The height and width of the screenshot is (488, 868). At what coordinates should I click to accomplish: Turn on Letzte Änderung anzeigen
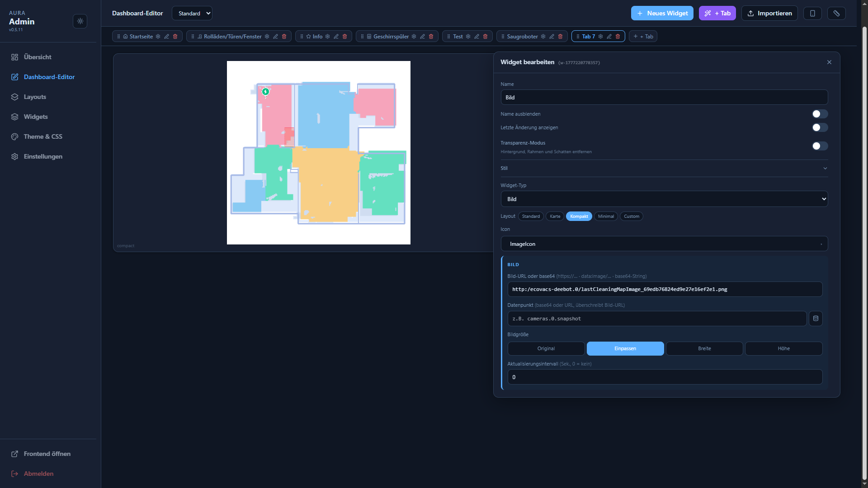click(819, 127)
